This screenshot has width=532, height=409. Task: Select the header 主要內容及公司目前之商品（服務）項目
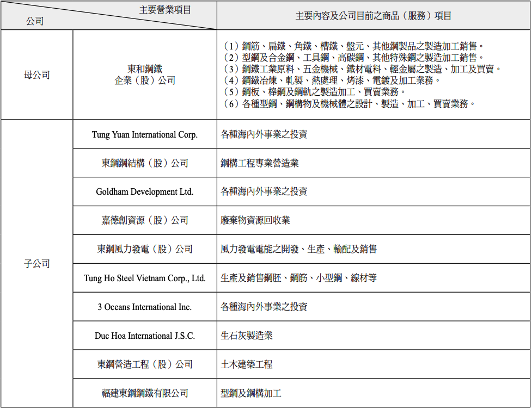click(x=373, y=16)
